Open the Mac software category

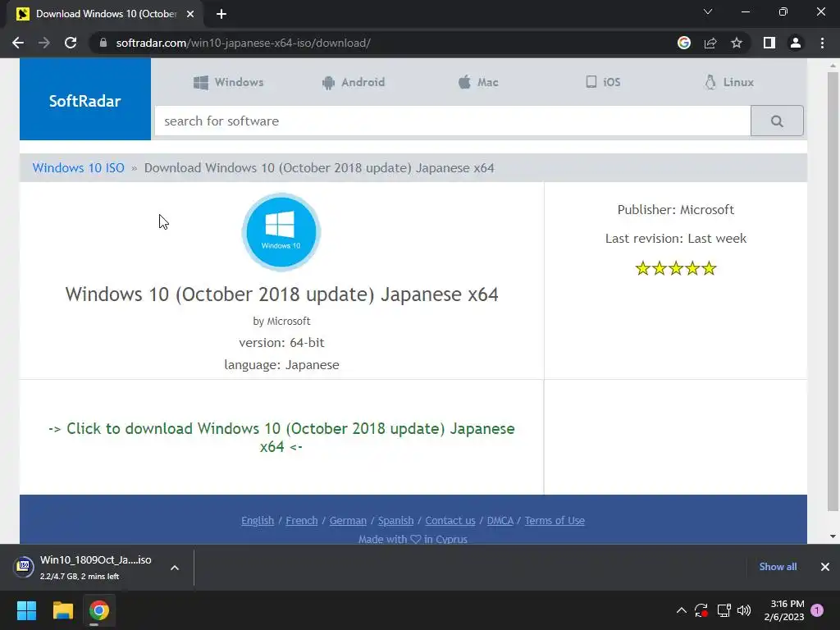(x=478, y=82)
